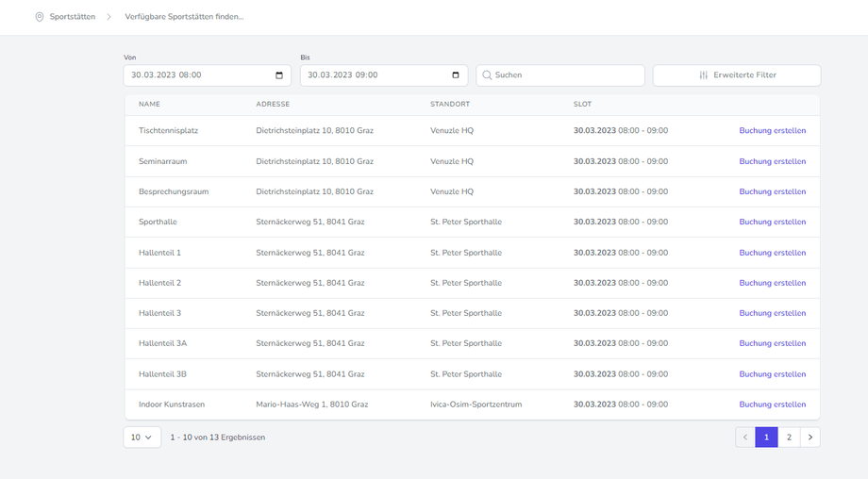Create booking for Sporthalle
The image size is (868, 479).
click(772, 222)
